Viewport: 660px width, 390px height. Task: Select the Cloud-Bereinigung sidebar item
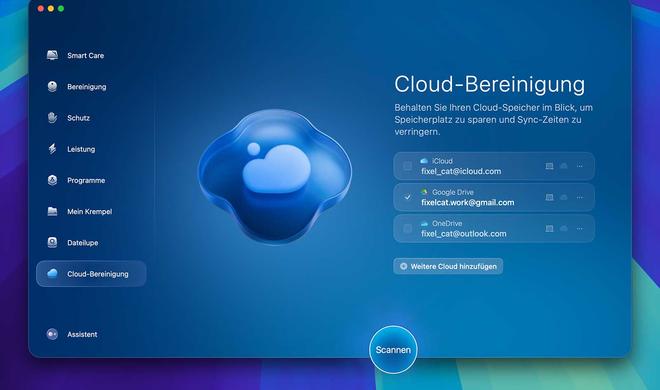point(91,274)
